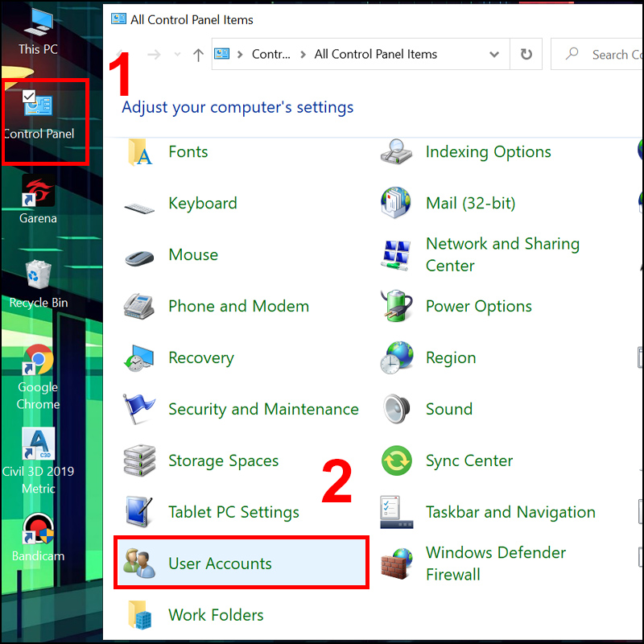This screenshot has height=644, width=644.
Task: Open Taskbar and Navigation settings
Action: 510,512
